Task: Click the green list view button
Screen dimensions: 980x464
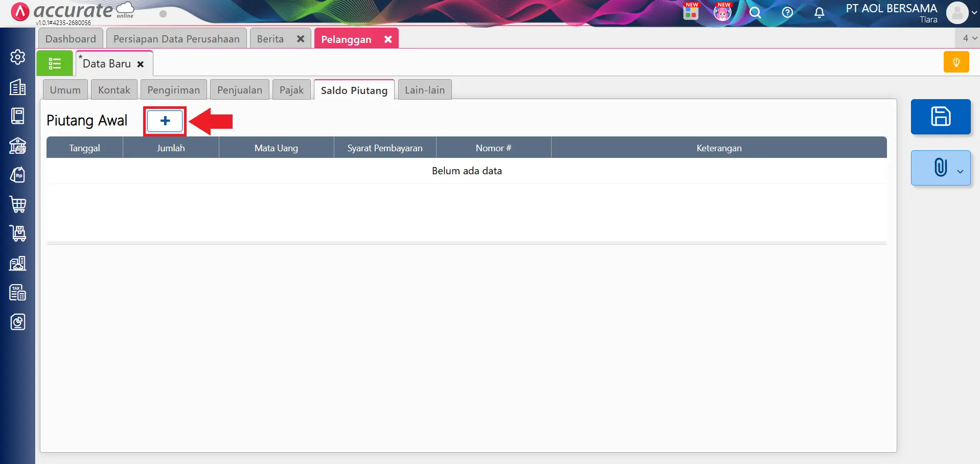Action: point(55,63)
